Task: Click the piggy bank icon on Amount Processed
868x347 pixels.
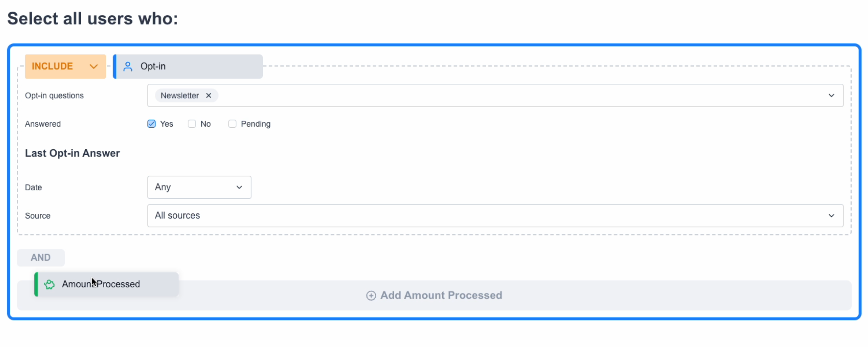Action: 50,284
